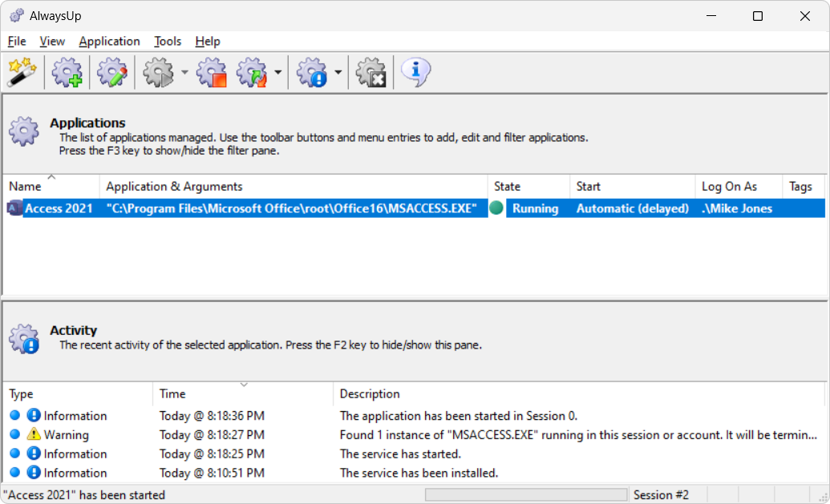
Task: Click the Today @ 8:10:51 PM time cell
Action: pos(212,473)
